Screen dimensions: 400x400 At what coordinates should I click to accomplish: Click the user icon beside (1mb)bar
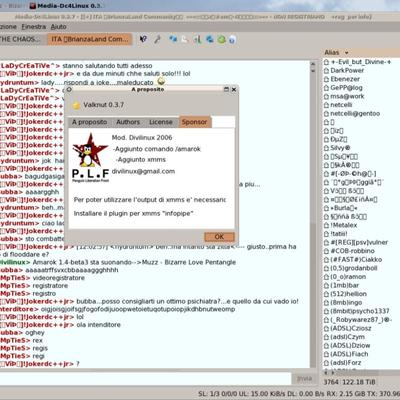point(327,286)
